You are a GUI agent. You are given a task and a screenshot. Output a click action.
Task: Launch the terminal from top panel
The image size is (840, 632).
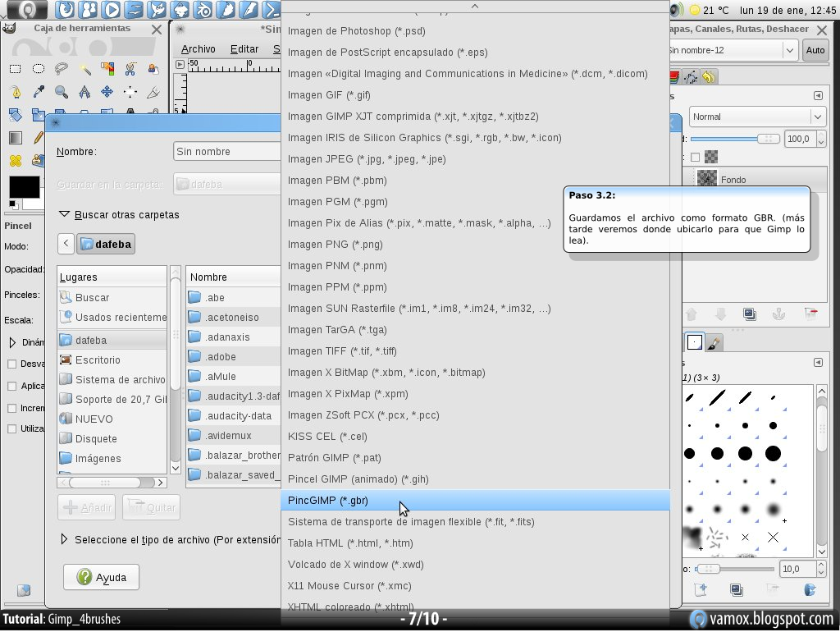[272, 9]
